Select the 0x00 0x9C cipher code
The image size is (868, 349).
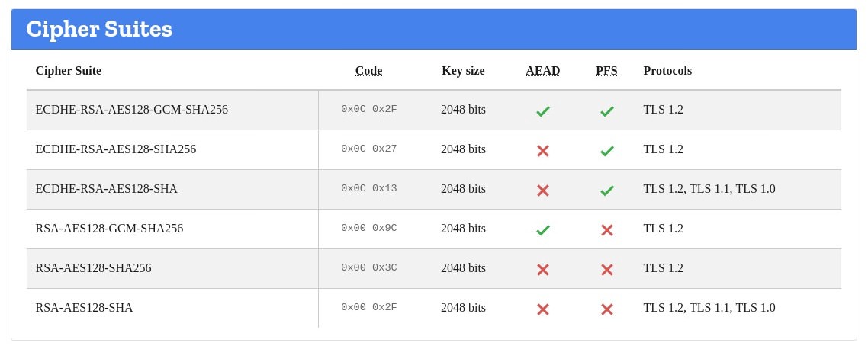[368, 228]
